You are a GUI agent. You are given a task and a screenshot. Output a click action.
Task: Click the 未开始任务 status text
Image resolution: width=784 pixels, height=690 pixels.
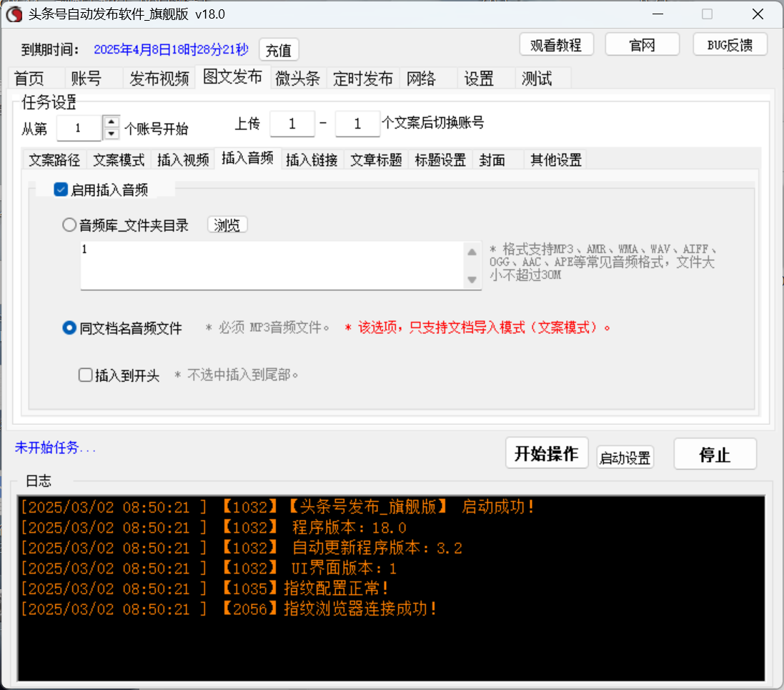[55, 448]
